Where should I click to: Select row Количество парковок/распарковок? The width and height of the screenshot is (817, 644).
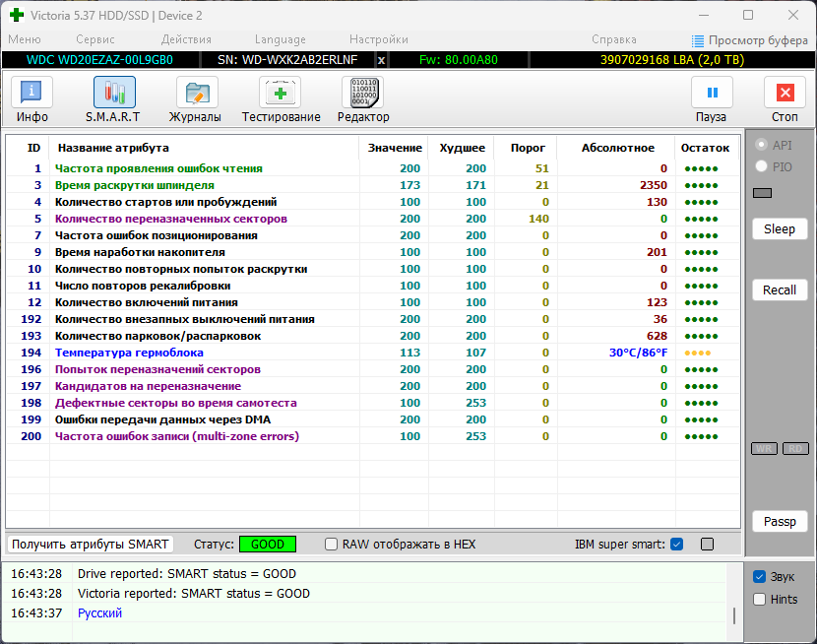tap(372, 336)
